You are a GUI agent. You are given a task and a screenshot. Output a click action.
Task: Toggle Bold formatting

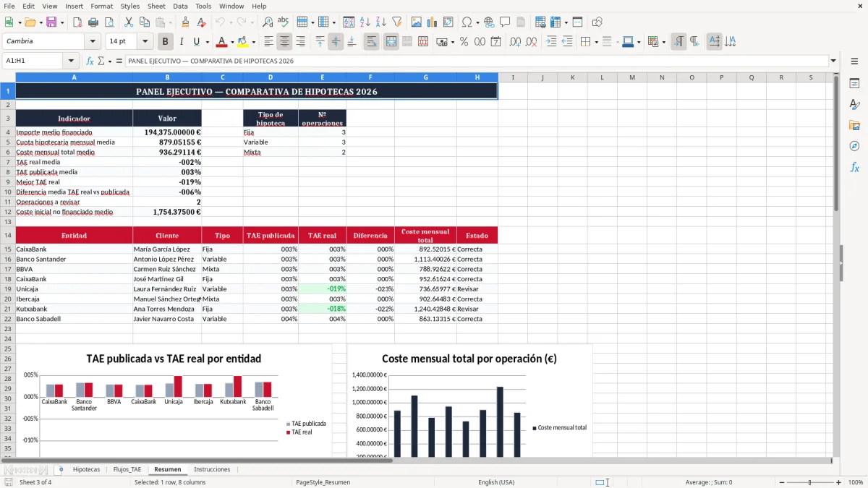tap(165, 42)
